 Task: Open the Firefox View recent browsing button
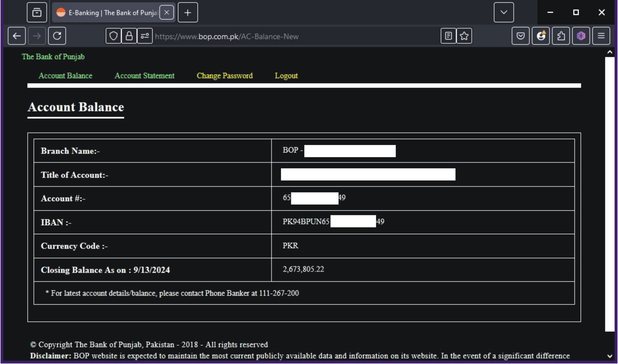(x=37, y=12)
